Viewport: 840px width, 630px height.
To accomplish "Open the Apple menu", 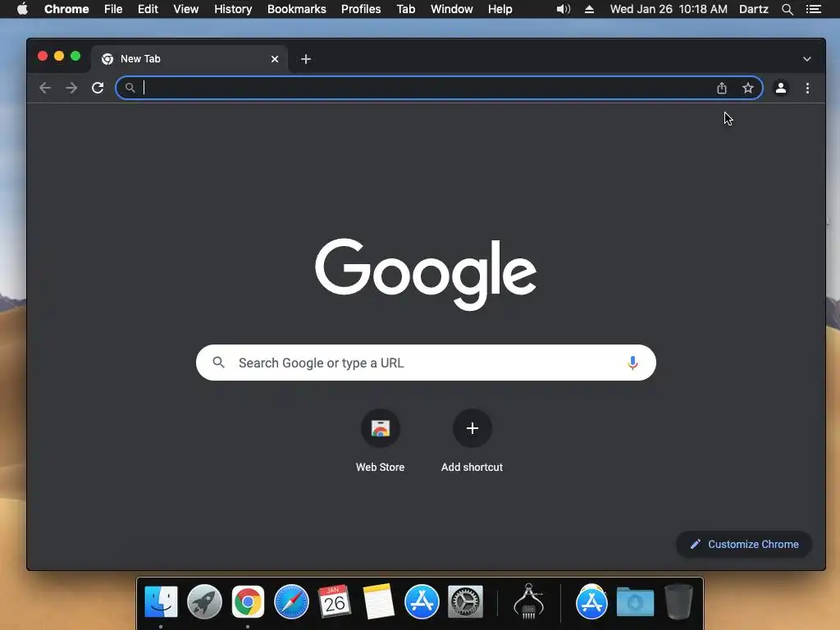I will click(22, 9).
